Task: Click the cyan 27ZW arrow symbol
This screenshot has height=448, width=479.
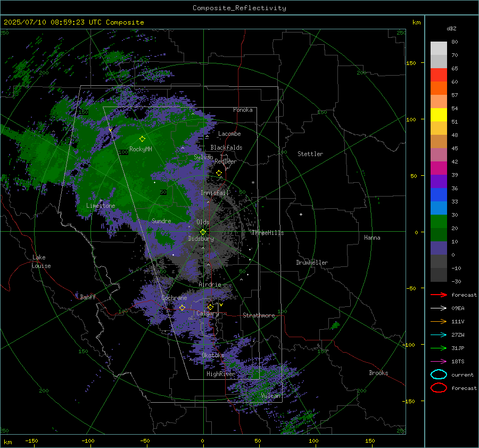Action: point(439,335)
